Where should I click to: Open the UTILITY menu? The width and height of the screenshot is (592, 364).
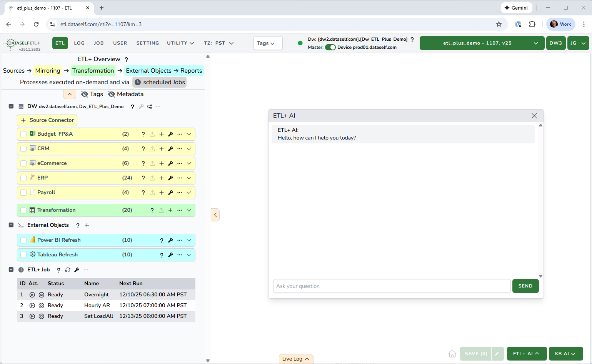(x=180, y=43)
